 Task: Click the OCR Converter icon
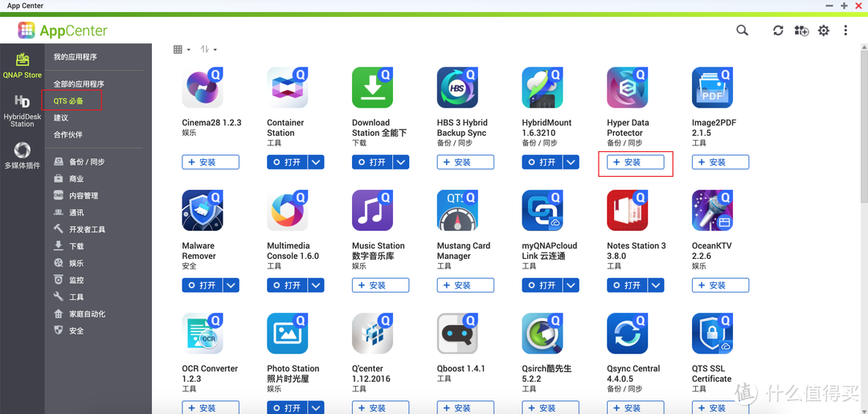[x=203, y=333]
